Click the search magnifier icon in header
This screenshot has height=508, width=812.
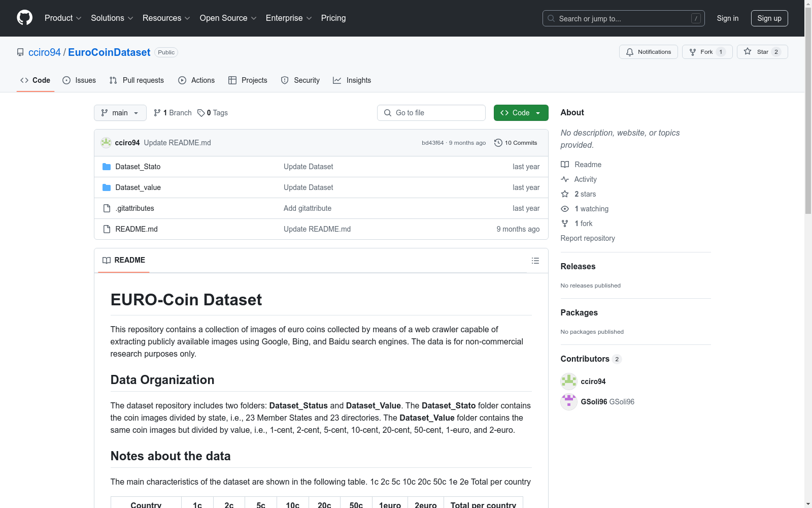click(x=551, y=18)
